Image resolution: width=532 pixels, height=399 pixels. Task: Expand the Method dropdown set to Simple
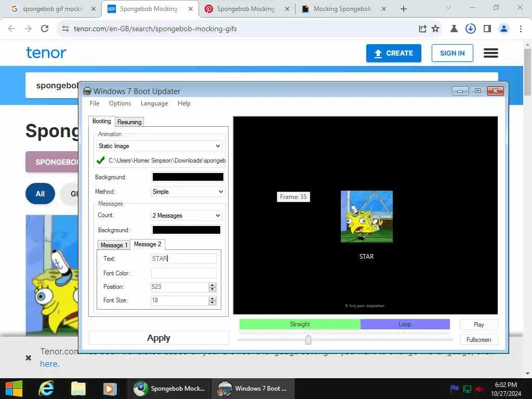tap(187, 192)
